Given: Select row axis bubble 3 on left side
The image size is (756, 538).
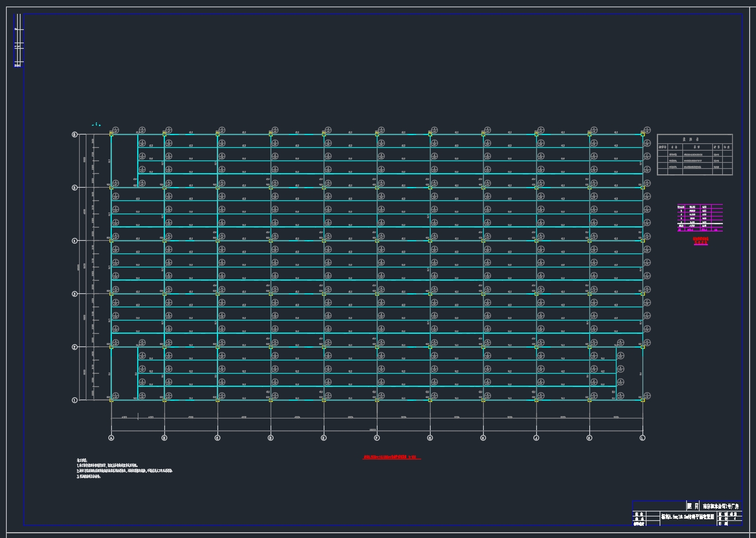Looking at the screenshot, I should point(75,294).
